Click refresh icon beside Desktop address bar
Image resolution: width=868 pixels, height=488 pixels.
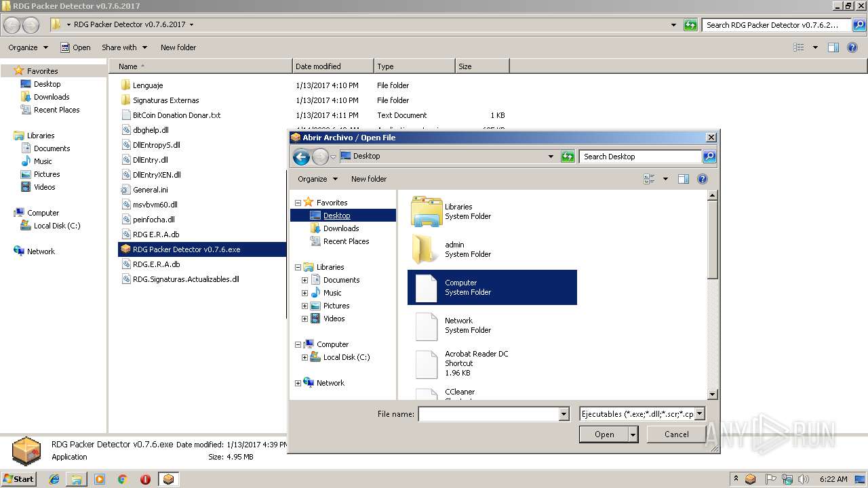[x=568, y=157]
